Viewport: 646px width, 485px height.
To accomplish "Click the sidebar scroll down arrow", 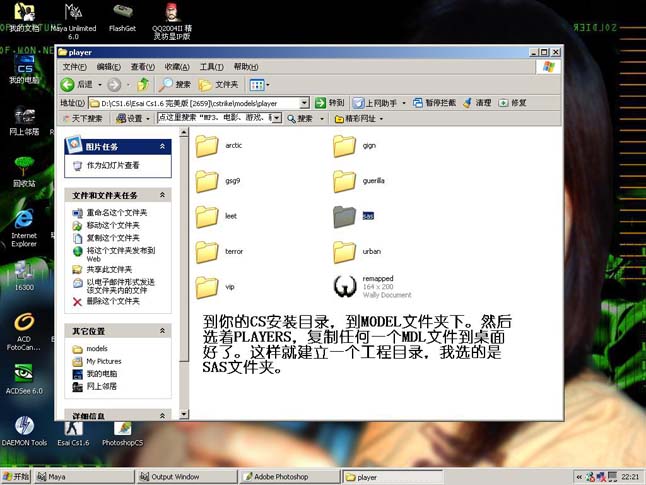I will click(x=184, y=414).
